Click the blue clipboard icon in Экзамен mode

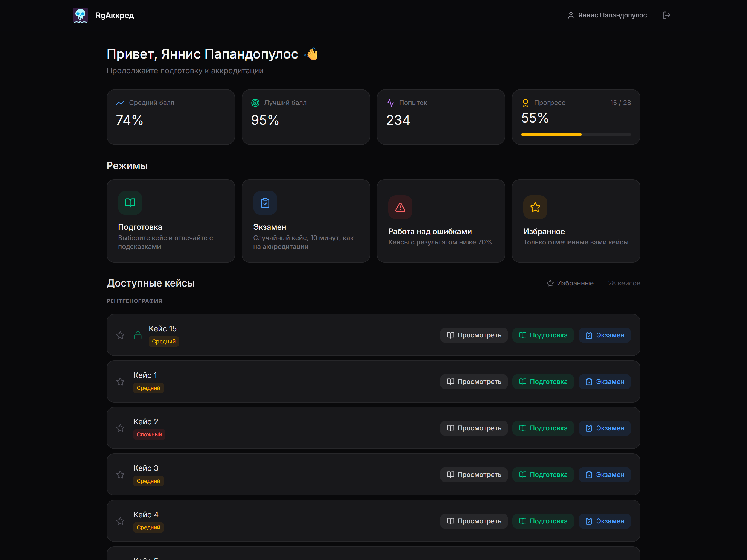click(265, 203)
